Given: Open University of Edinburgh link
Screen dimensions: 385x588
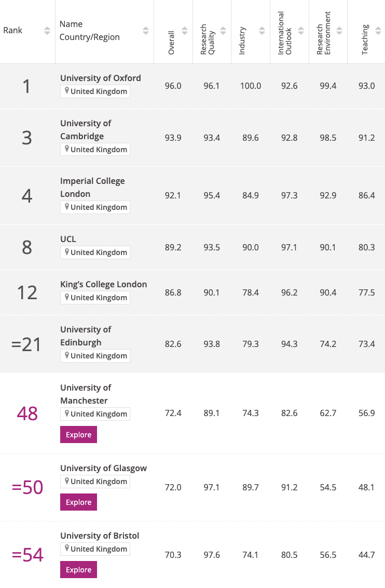Looking at the screenshot, I should pyautogui.click(x=86, y=336).
